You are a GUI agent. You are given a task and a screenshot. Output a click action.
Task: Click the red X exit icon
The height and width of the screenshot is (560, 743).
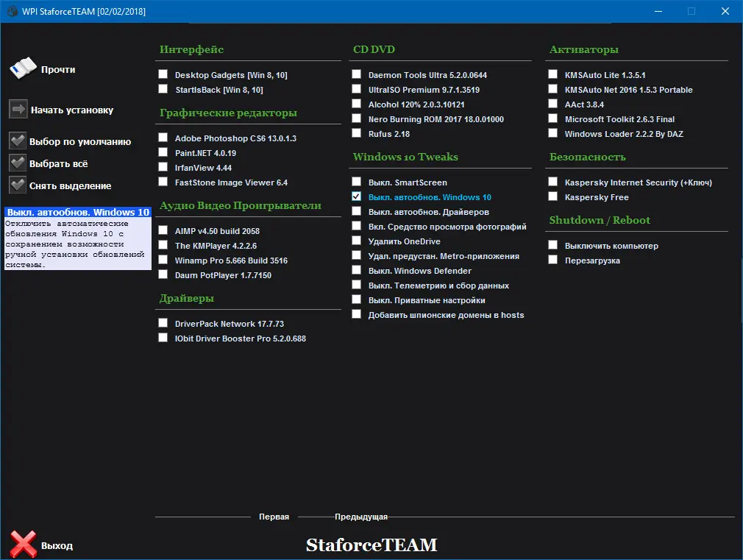tap(23, 544)
